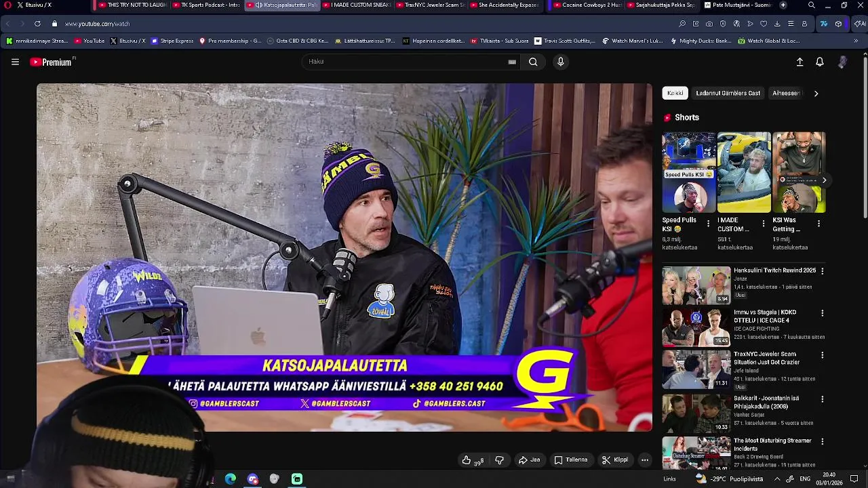Screen dimensions: 868x488
Task: Show hidden bookmarks with double chevron
Action: 856,41
